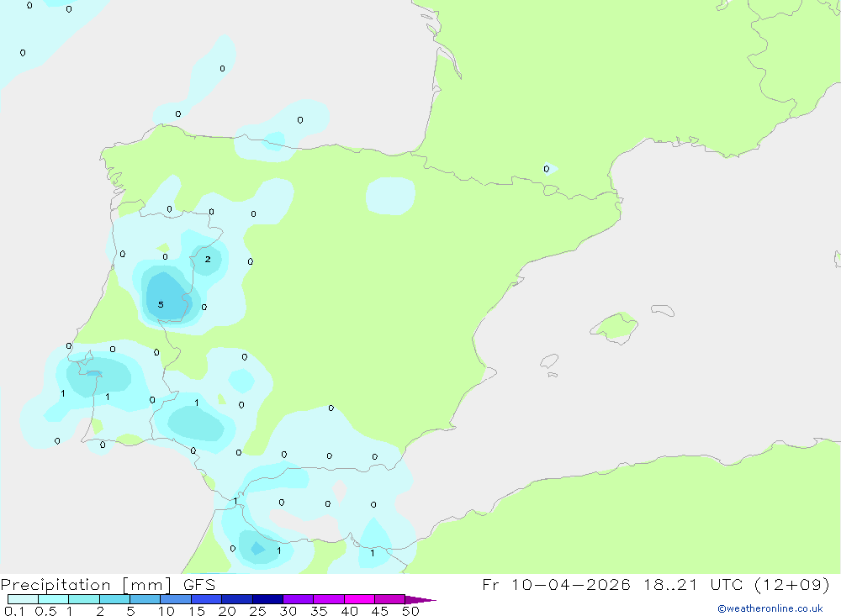Click Ibiza island outline
Image resolution: width=841 pixels, height=616 pixels.
(x=549, y=362)
